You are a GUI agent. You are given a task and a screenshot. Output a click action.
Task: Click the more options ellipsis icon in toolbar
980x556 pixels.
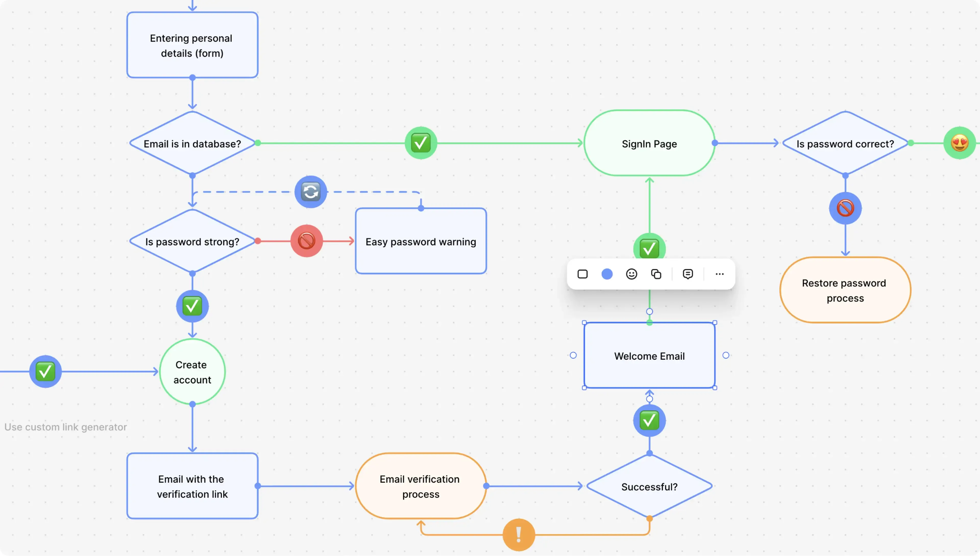[719, 274]
